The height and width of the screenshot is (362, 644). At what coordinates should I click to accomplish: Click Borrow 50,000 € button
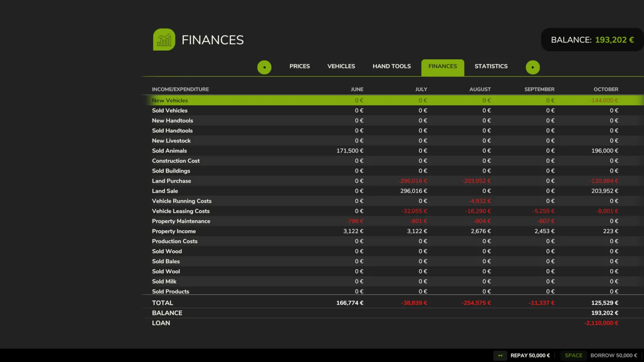click(x=614, y=356)
